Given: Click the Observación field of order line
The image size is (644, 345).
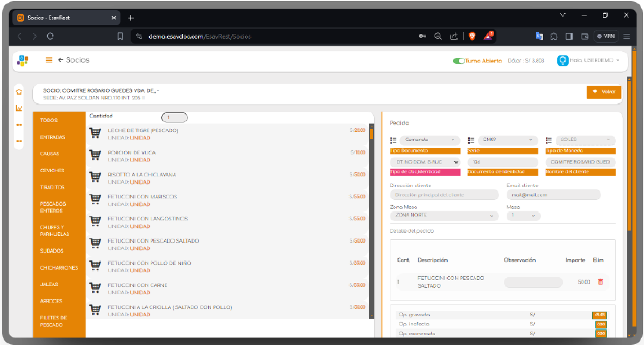Looking at the screenshot, I should [x=533, y=282].
